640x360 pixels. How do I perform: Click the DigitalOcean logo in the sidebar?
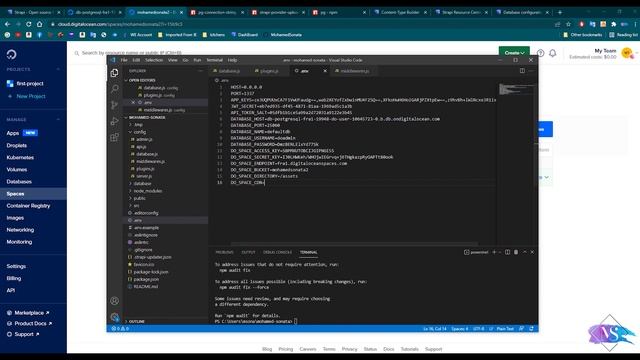pos(11,54)
